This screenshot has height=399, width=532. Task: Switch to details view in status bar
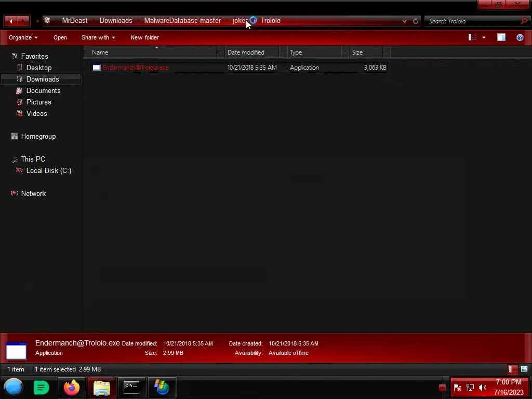pos(513,369)
